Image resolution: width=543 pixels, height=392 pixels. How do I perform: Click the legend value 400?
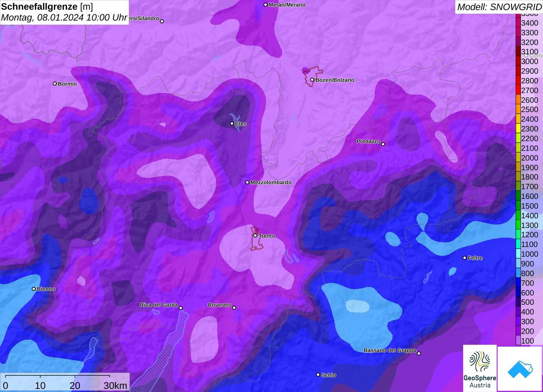click(527, 312)
